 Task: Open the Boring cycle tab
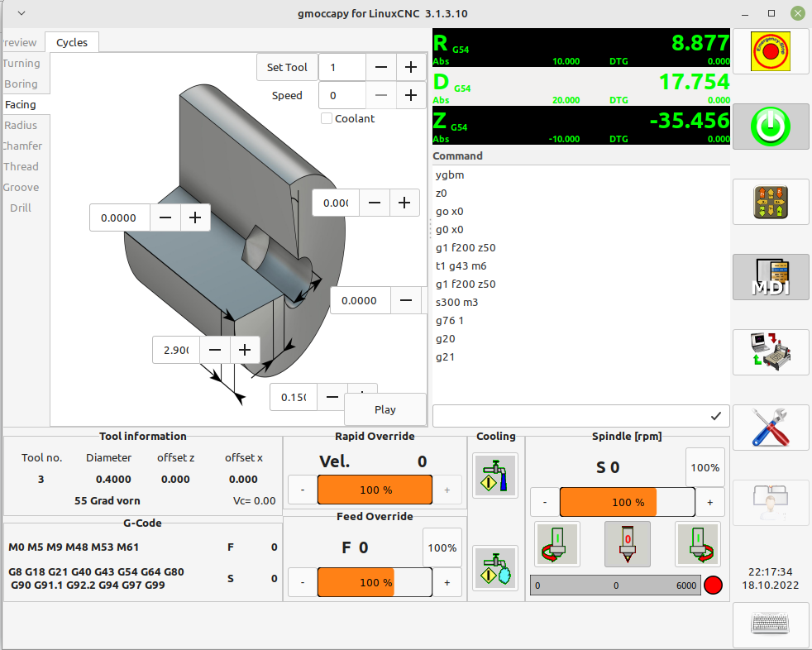tap(21, 84)
